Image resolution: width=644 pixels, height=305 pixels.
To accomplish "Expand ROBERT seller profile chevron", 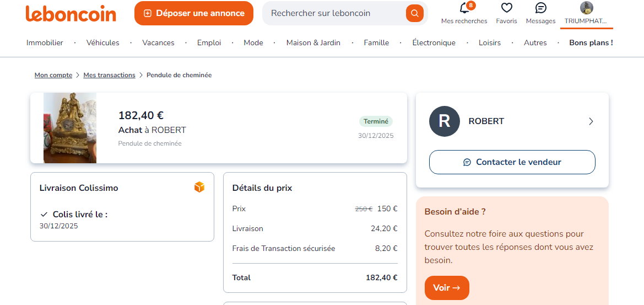I will click(591, 121).
